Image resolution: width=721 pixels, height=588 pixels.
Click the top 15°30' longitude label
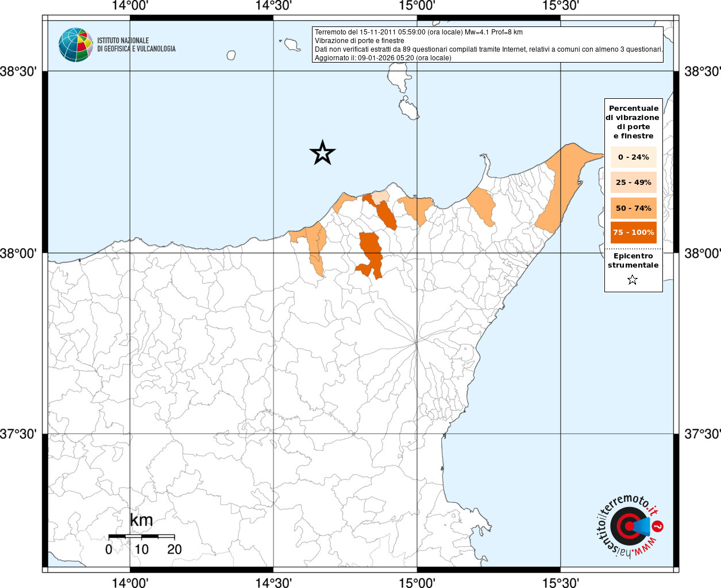(560, 6)
